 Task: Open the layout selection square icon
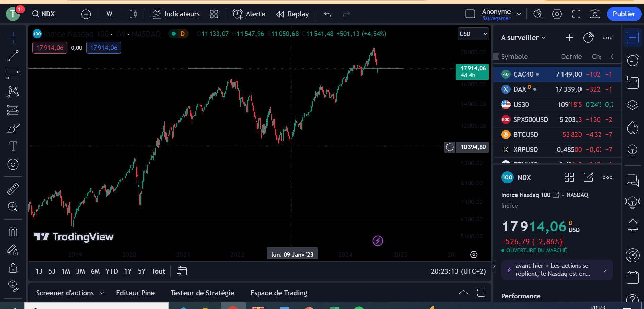[470, 14]
